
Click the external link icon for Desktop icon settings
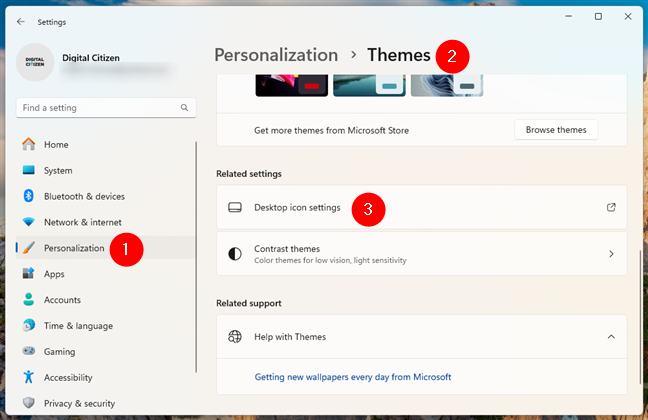click(x=611, y=207)
